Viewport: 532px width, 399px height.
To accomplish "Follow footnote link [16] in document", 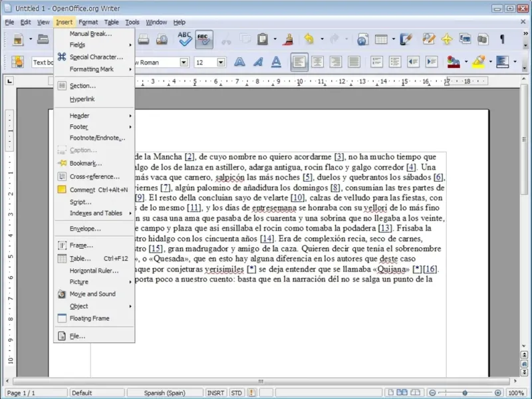I will tap(430, 269).
